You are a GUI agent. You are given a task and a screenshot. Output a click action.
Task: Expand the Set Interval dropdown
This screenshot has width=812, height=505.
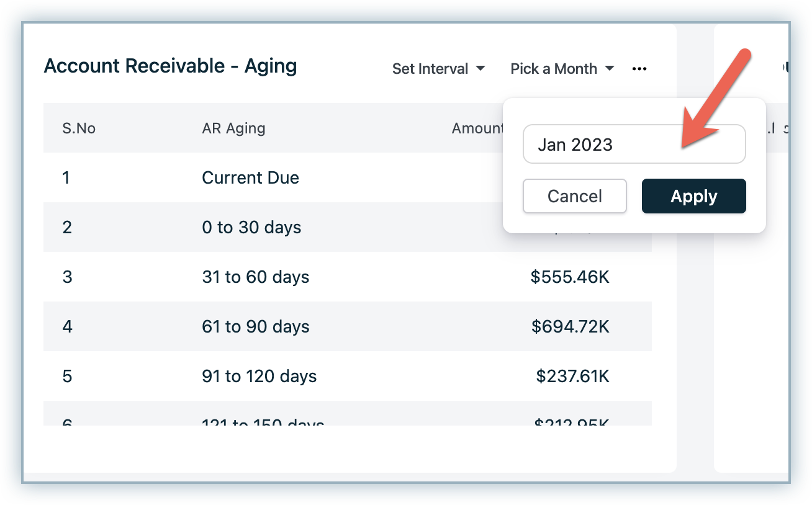pos(438,69)
